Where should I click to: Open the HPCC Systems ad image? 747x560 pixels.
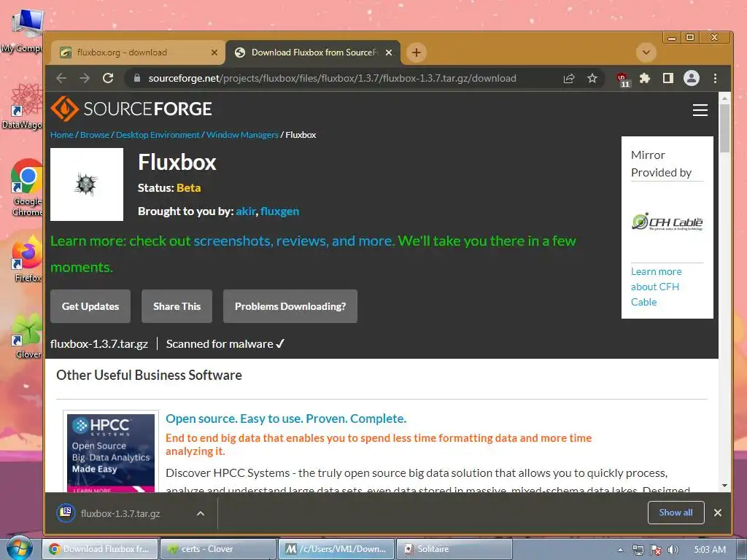(x=111, y=452)
